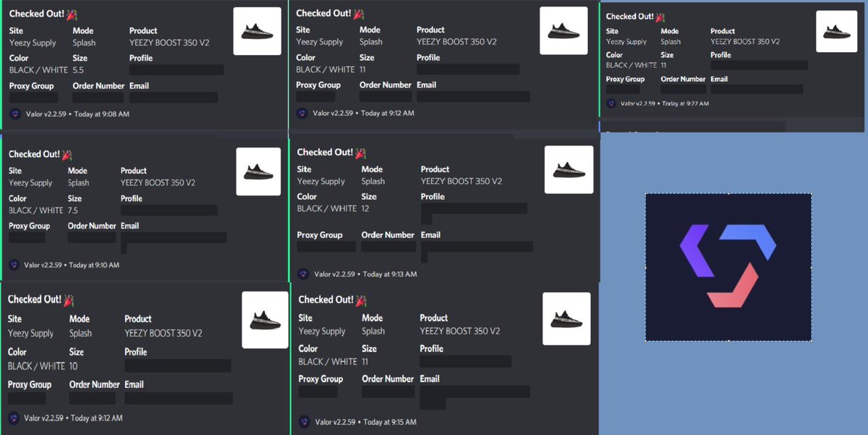Click 'Email' label in the 9:15 AM card
This screenshot has width=868, height=435.
(430, 379)
